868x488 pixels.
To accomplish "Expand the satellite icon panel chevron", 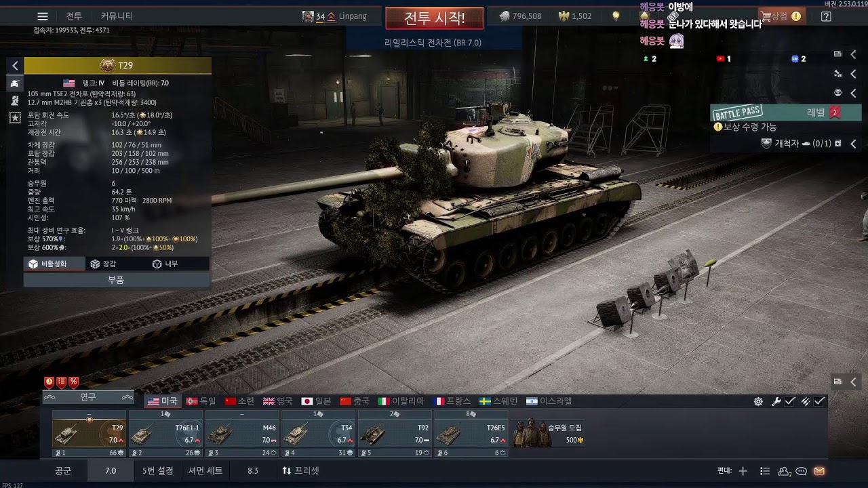I will [x=853, y=74].
